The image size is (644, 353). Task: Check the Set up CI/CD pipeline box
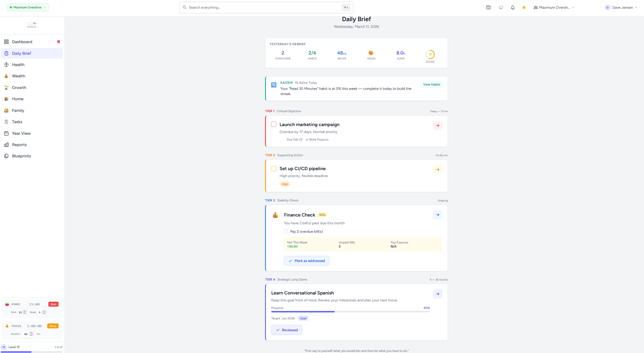point(273,168)
